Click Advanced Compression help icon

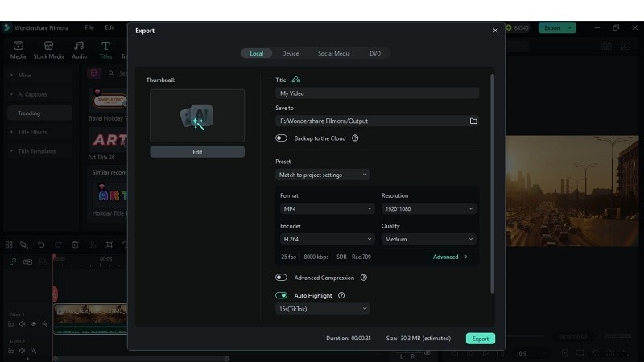point(364,278)
